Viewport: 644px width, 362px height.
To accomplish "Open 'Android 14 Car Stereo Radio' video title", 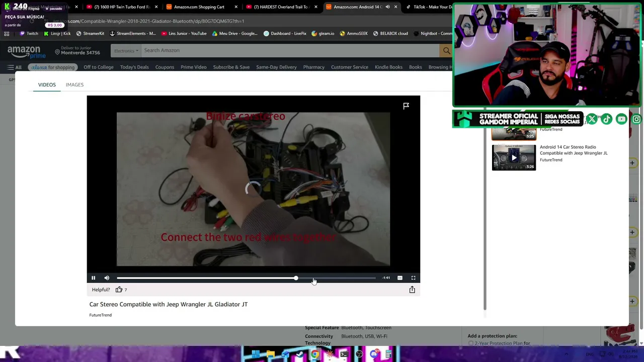I will tap(574, 150).
